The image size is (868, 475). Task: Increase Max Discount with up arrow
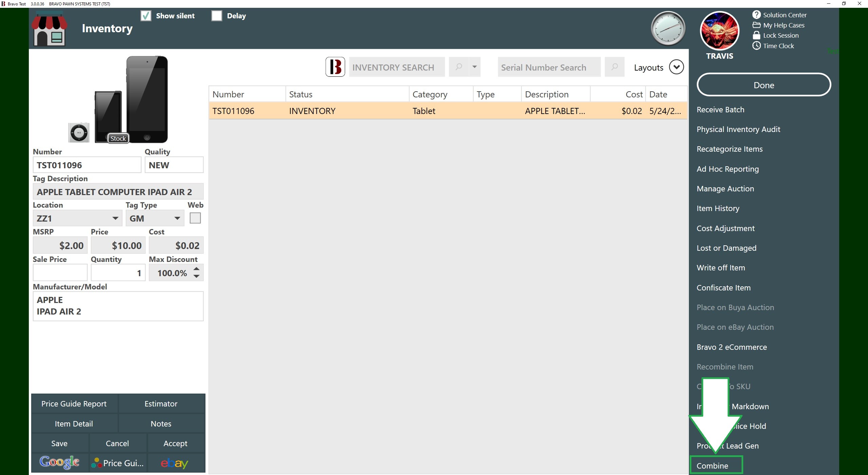click(196, 269)
